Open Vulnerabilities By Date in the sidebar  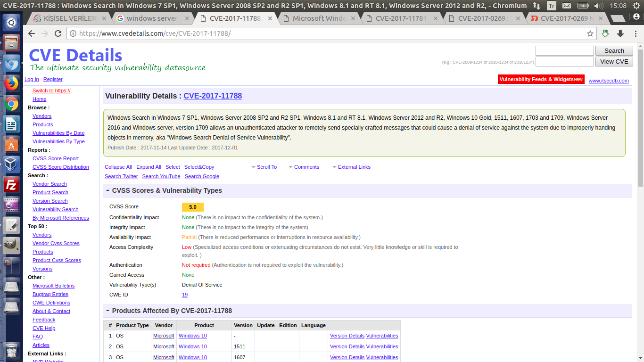(58, 133)
